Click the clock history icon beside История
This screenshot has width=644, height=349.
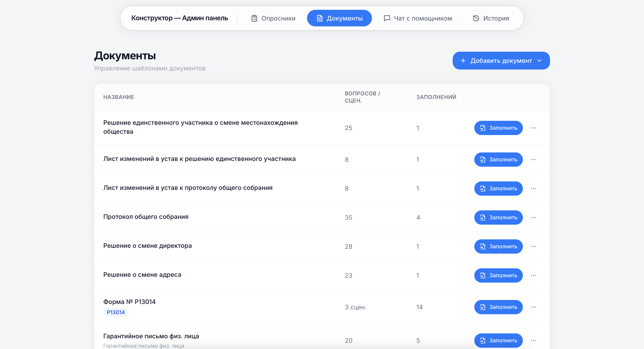tap(476, 18)
